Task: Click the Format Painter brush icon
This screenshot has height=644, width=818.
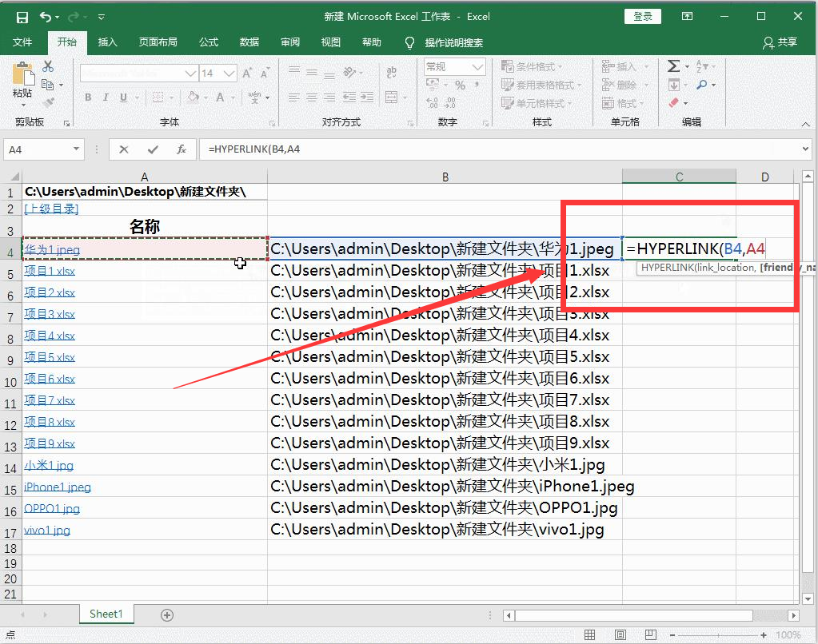Action: [x=49, y=103]
